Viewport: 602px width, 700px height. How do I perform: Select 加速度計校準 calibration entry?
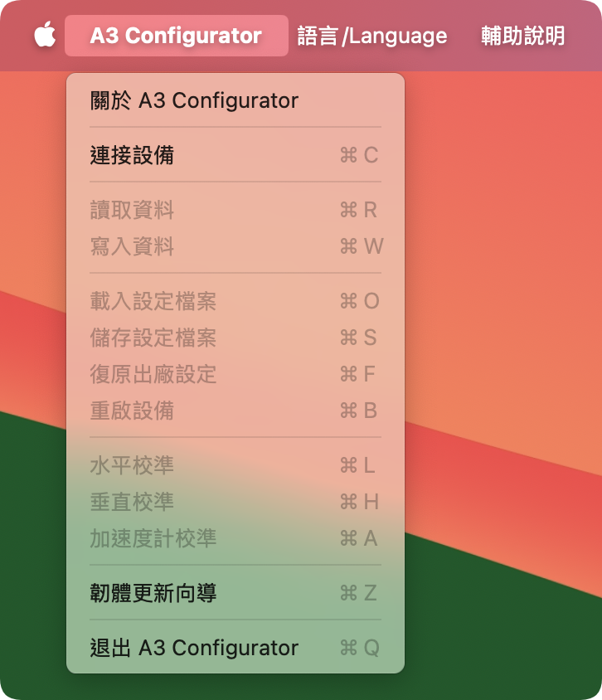[153, 538]
